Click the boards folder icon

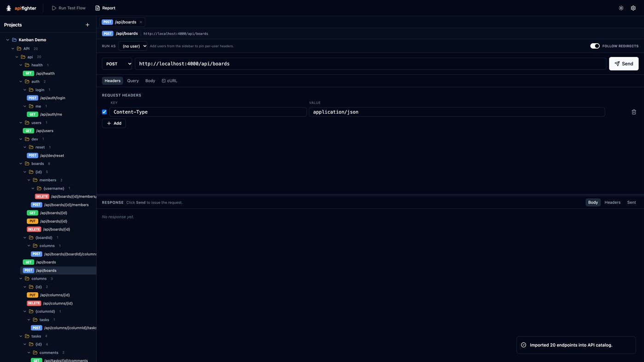click(x=27, y=164)
